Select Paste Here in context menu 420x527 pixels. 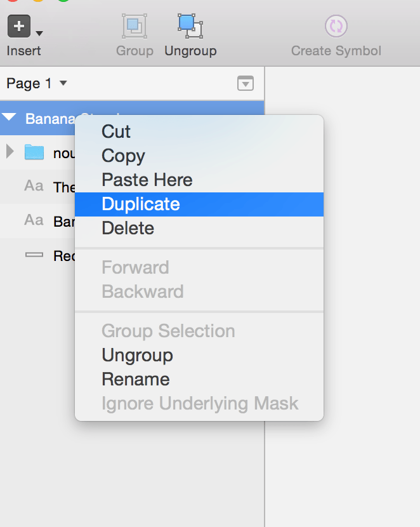pos(147,180)
